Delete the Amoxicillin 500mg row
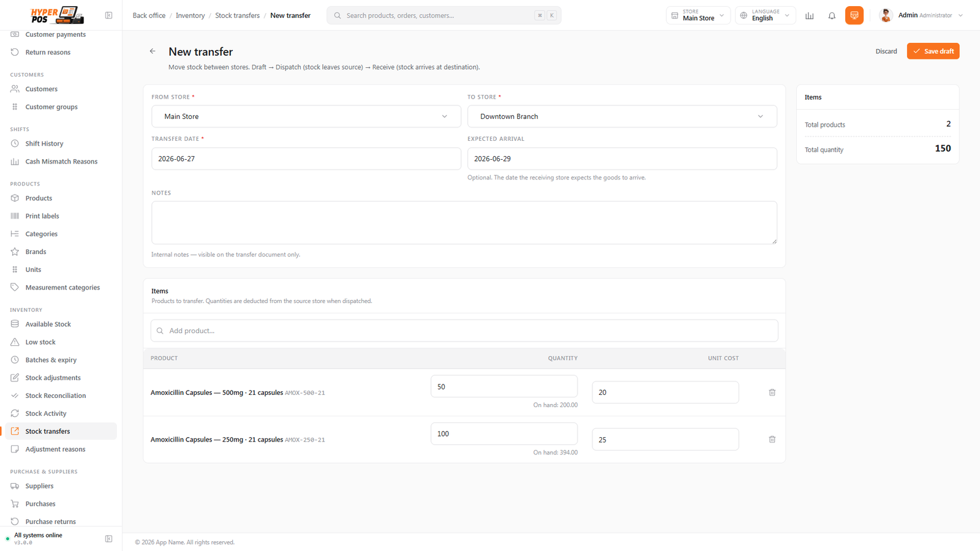Screen dimensions: 980x551 pos(772,392)
